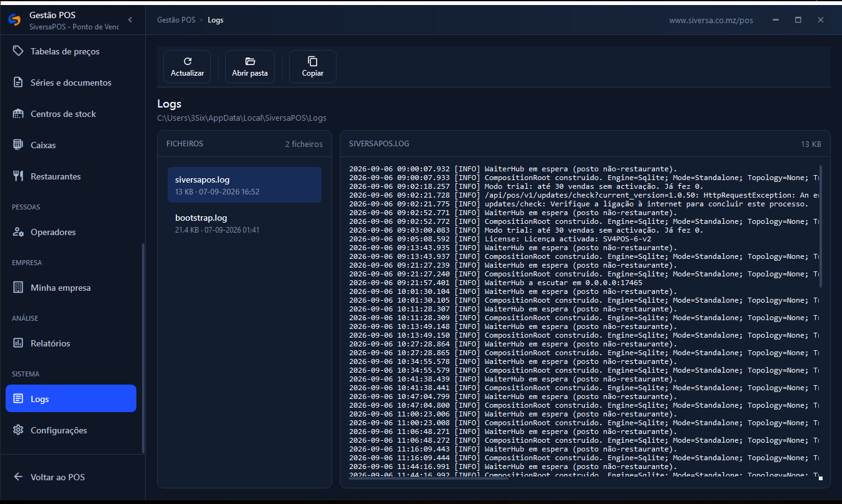Click log line 'WaiterHub a escutar em 0.0.0.0:17465'

click(x=495, y=283)
